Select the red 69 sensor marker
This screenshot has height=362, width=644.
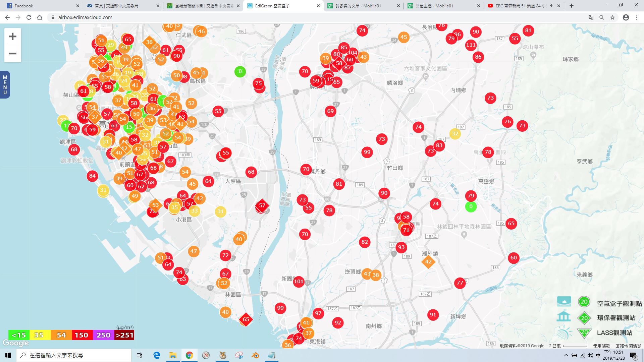tap(330, 111)
